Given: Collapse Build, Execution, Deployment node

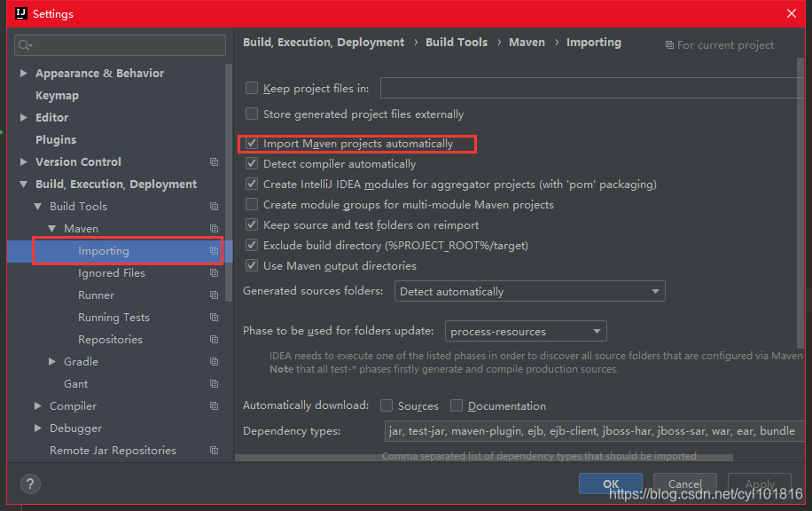Looking at the screenshot, I should [23, 185].
